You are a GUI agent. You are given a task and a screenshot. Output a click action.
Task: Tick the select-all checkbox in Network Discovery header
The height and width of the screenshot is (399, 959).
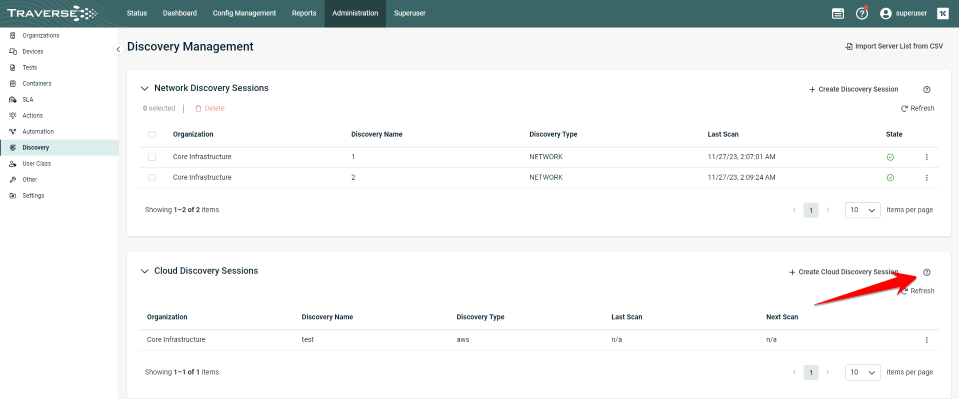tap(152, 135)
